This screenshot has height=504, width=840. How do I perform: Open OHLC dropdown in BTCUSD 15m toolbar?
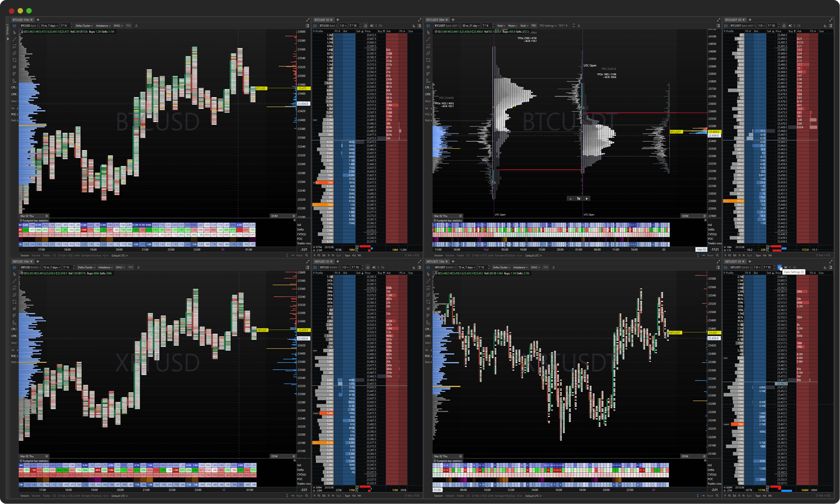coord(118,25)
